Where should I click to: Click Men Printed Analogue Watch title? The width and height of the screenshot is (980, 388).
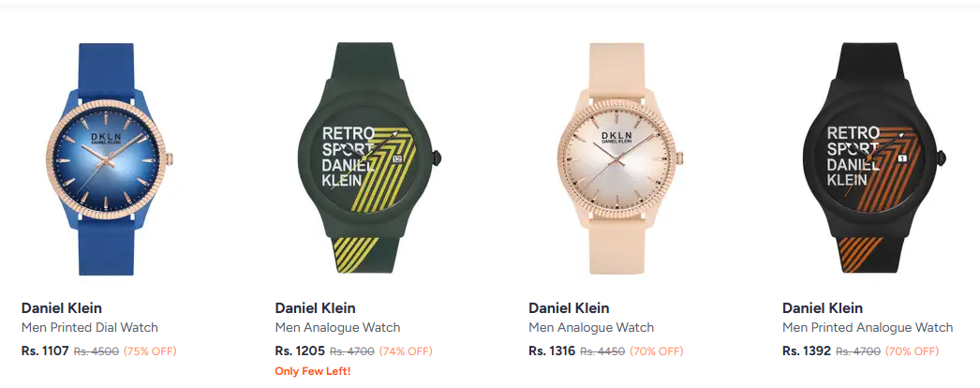(868, 327)
